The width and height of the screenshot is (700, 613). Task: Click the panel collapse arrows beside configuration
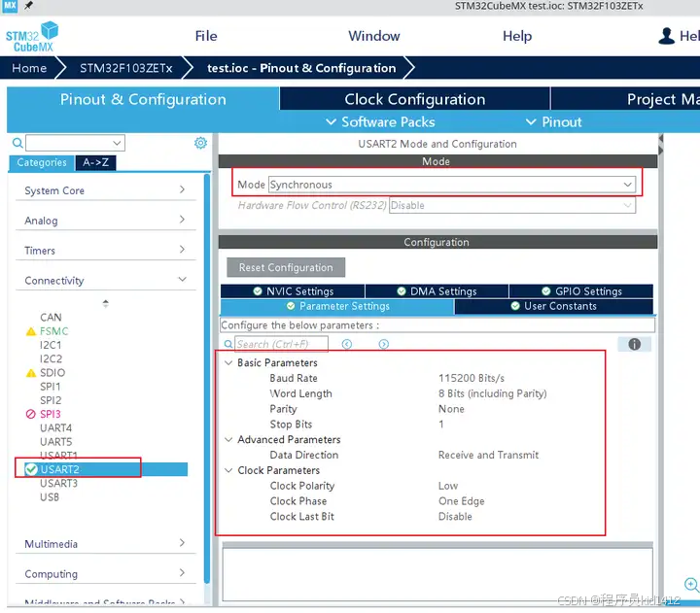[661, 145]
